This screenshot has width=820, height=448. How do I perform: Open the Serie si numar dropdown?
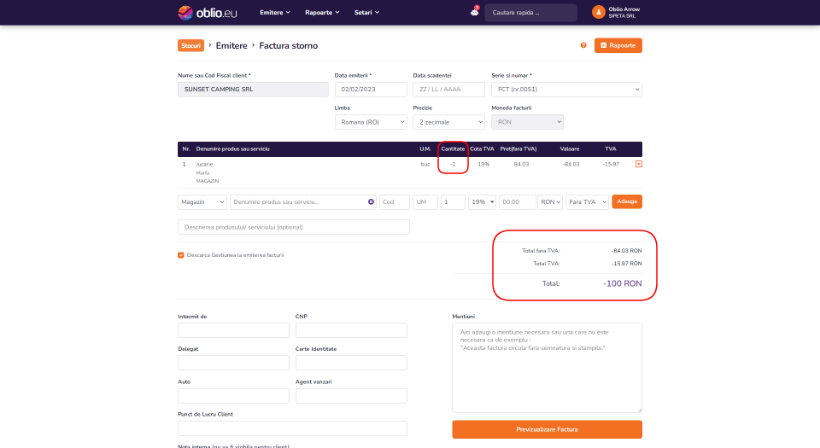click(566, 89)
